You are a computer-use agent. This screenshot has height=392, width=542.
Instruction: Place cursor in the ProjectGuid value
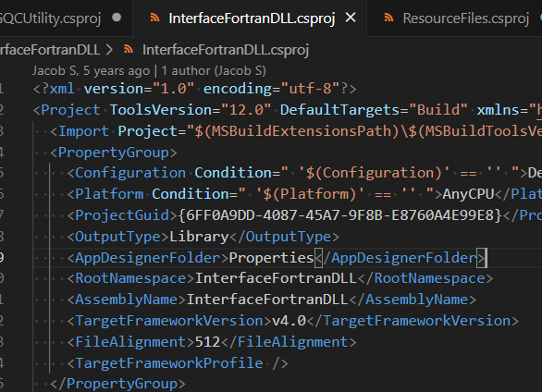click(x=340, y=215)
